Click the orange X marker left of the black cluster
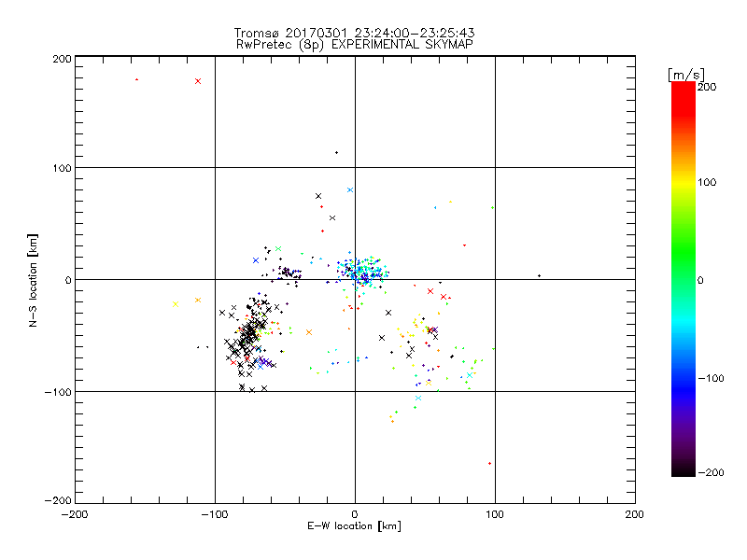 pos(198,300)
